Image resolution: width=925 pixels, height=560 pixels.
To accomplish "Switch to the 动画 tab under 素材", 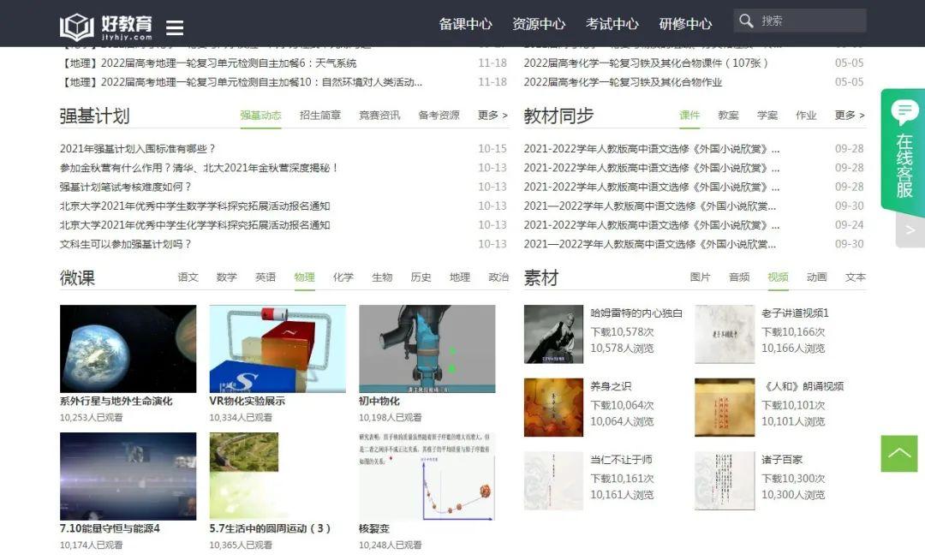I will [816, 277].
